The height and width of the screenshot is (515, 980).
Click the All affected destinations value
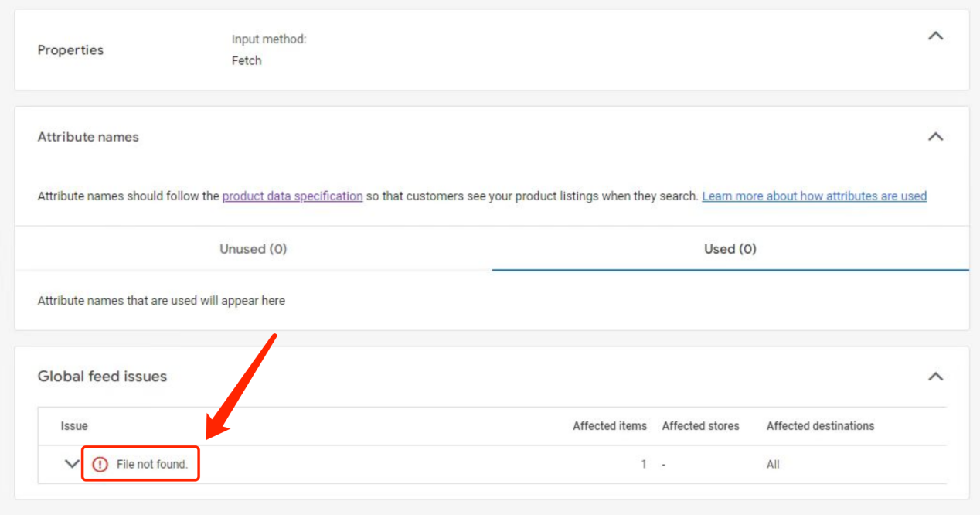click(x=774, y=464)
